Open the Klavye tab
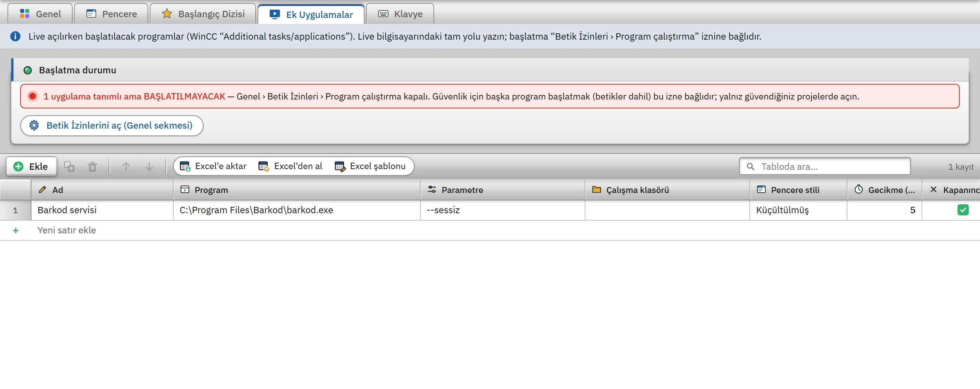This screenshot has width=980, height=389. click(400, 14)
